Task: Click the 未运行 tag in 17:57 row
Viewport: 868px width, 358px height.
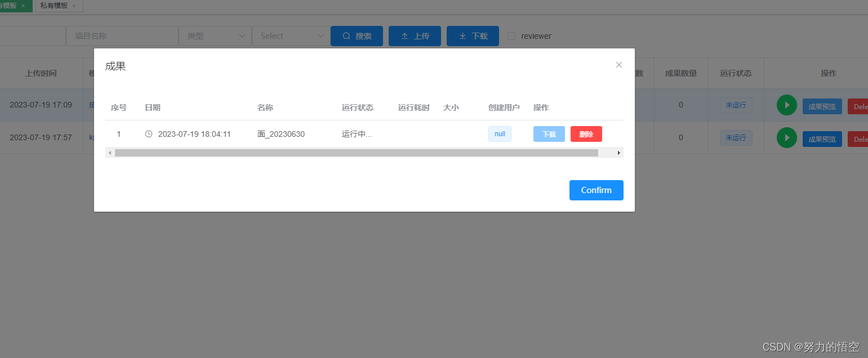Action: (x=736, y=138)
